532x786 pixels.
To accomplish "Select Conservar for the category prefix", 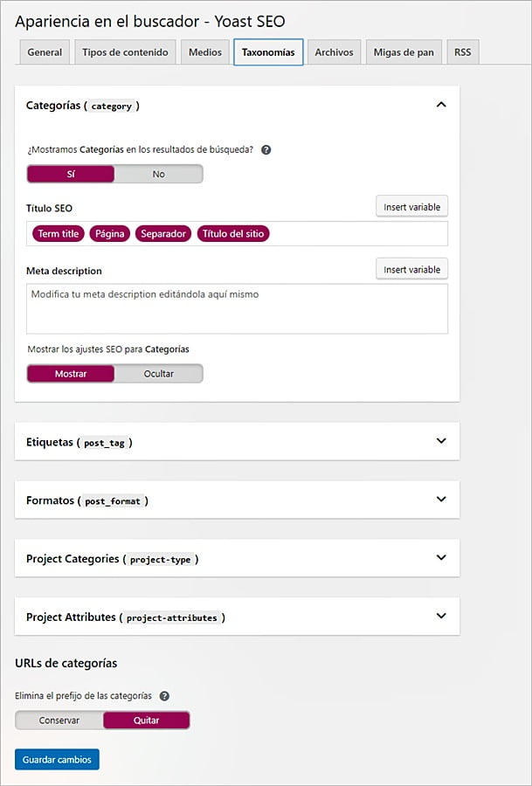I will pyautogui.click(x=59, y=720).
